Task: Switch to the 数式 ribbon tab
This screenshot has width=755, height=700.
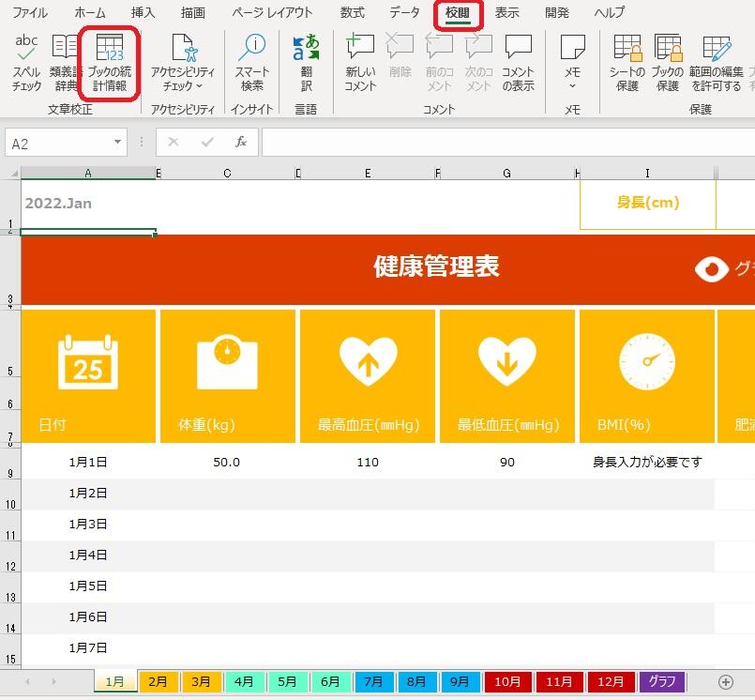Action: pyautogui.click(x=353, y=13)
